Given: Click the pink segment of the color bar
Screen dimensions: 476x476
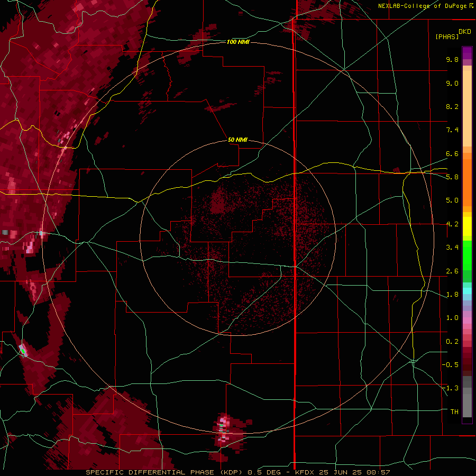Looking at the screenshot, I should point(467,321).
